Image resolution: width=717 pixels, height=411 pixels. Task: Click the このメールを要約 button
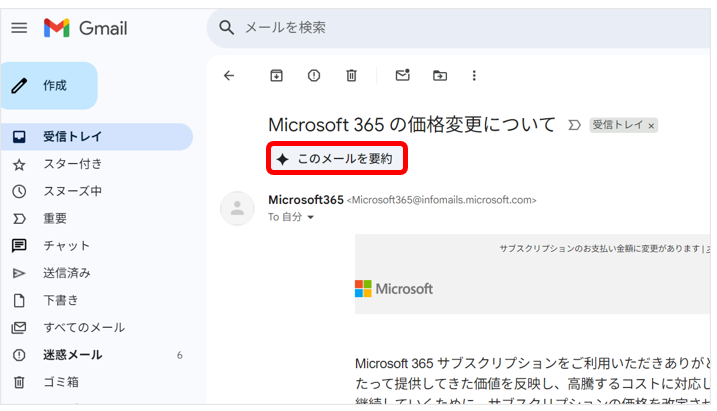point(337,158)
